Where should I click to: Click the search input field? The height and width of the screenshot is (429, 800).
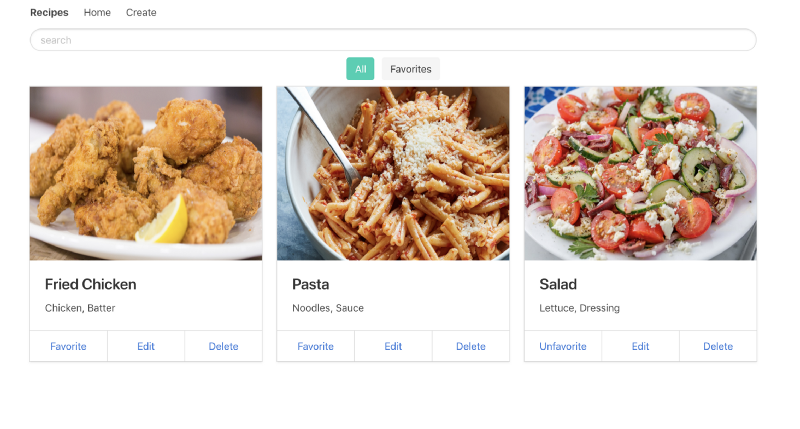pos(392,40)
